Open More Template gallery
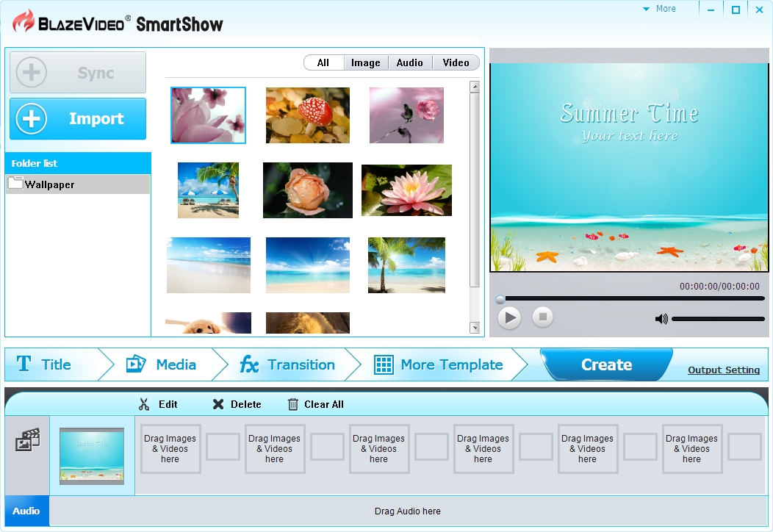 click(439, 364)
